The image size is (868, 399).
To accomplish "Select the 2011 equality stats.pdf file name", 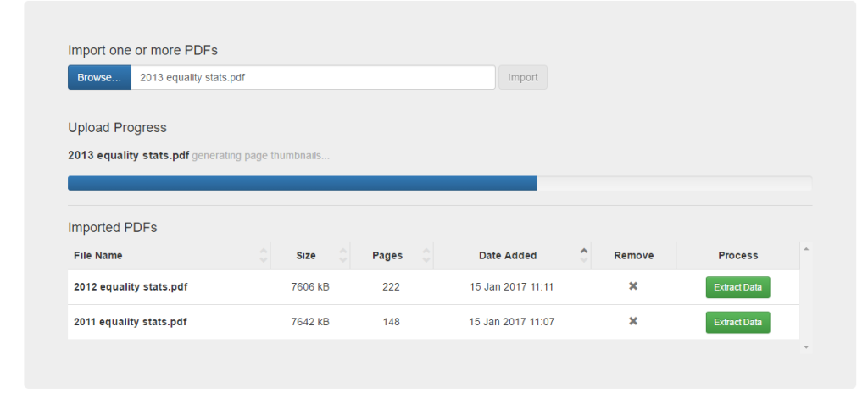I will 131,322.
